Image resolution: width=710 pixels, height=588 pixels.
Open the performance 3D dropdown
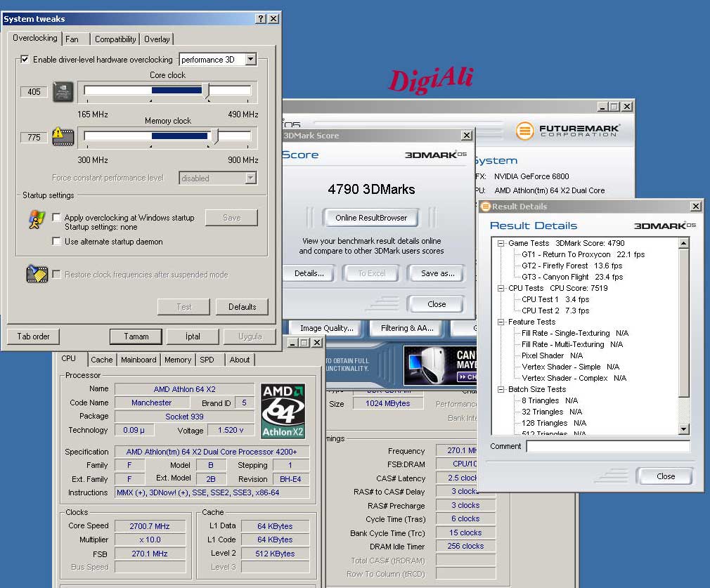pos(250,59)
